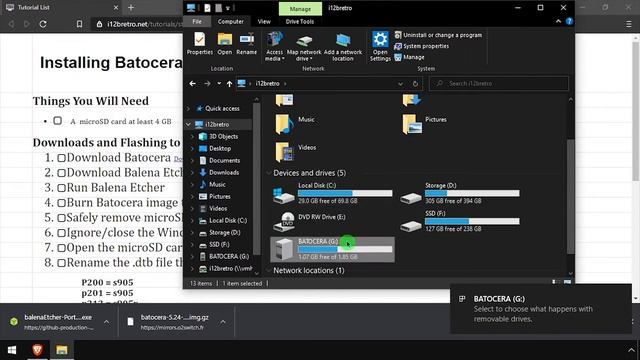Open BATOCERA (G:) in navigation tree
640x360 pixels.
click(x=229, y=256)
